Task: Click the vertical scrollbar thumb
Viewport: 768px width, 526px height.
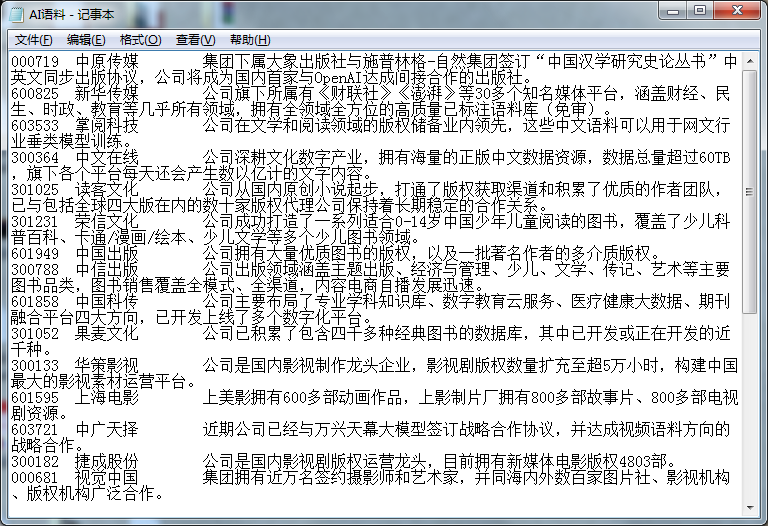Action: [749, 191]
